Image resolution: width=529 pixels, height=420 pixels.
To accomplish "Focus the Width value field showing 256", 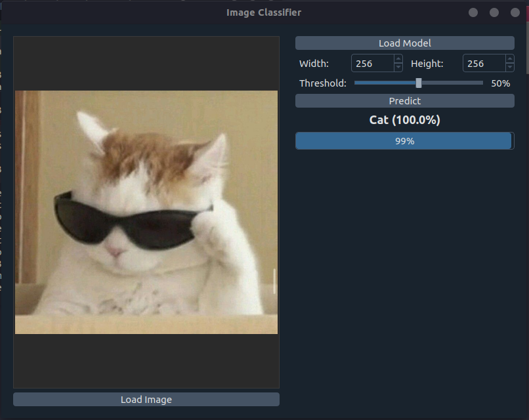I will 371,64.
